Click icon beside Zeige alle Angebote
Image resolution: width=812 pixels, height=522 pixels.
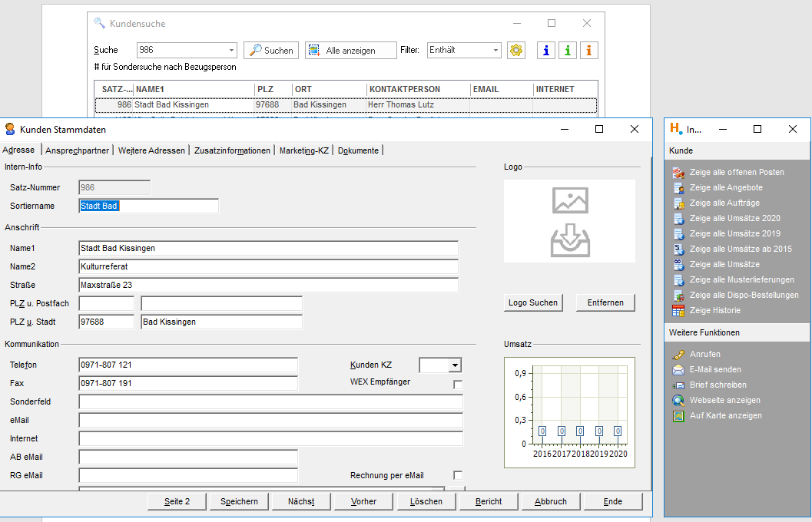[678, 188]
